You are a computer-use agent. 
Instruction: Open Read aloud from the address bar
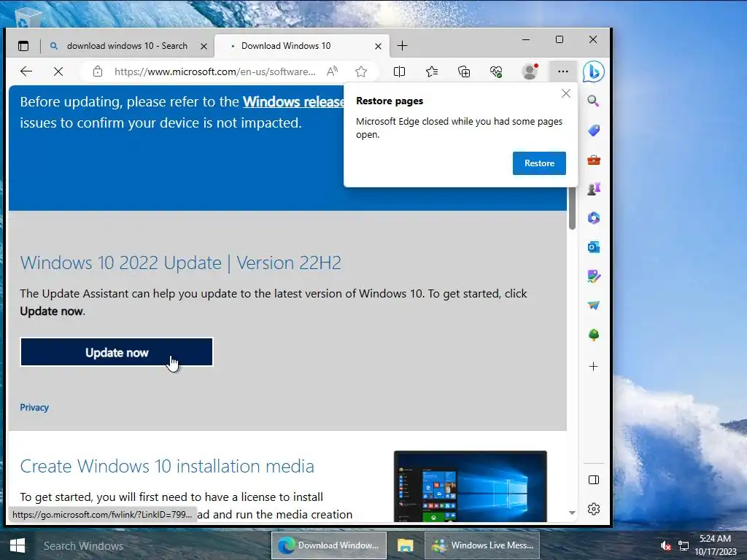click(x=332, y=71)
